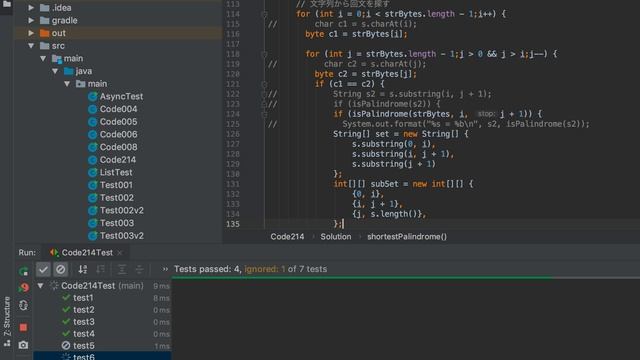Viewport: 640px width, 360px height.
Task: Open the Test002v2 class
Action: [x=122, y=210]
